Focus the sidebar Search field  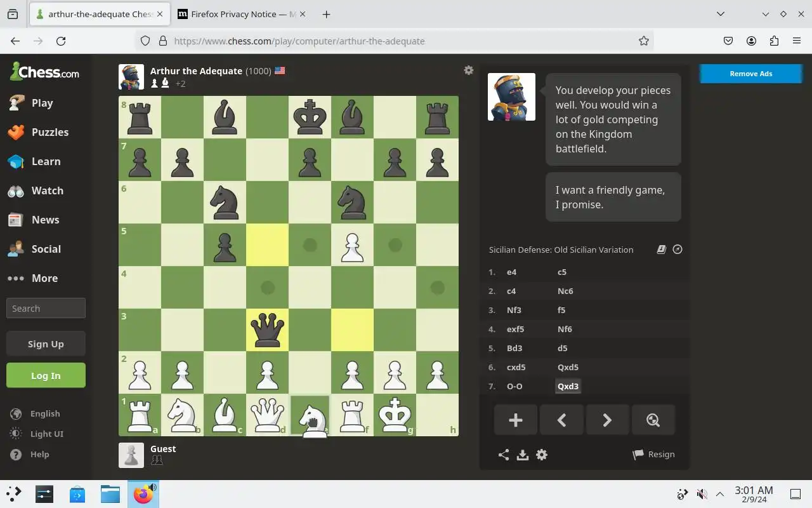(46, 308)
